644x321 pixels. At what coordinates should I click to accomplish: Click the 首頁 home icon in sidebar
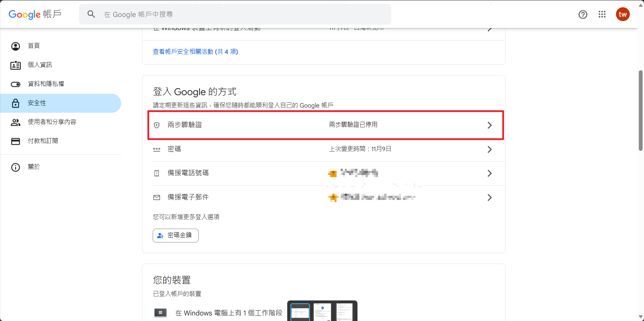click(x=16, y=46)
